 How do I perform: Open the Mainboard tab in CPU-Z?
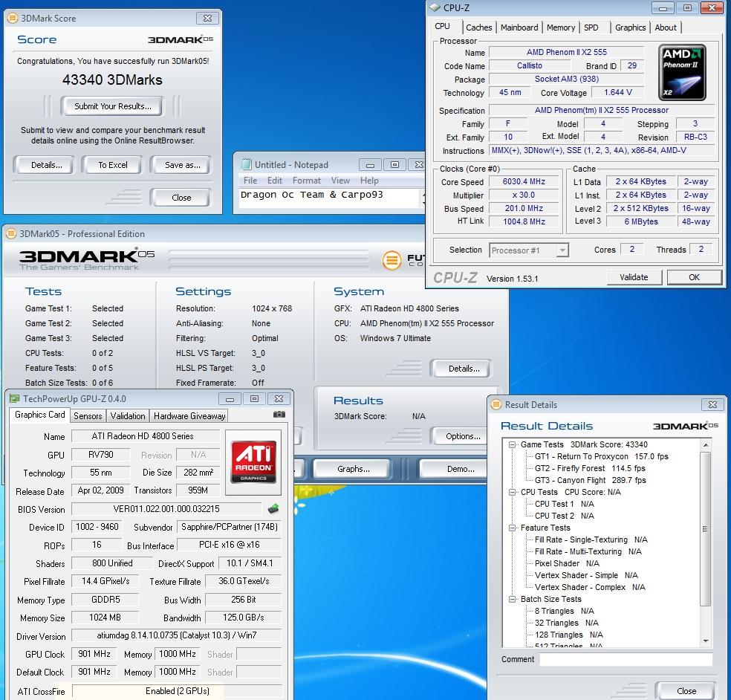tap(519, 27)
